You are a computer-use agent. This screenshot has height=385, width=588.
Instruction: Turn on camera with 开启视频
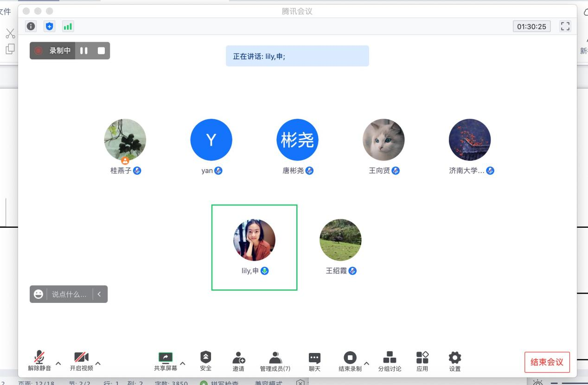click(x=82, y=361)
